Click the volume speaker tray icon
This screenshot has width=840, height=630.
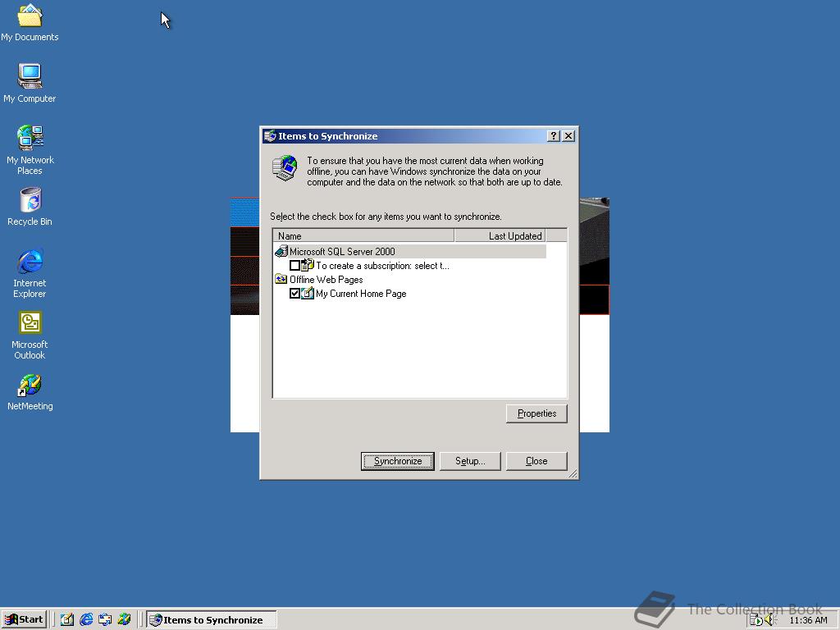pyautogui.click(x=770, y=620)
